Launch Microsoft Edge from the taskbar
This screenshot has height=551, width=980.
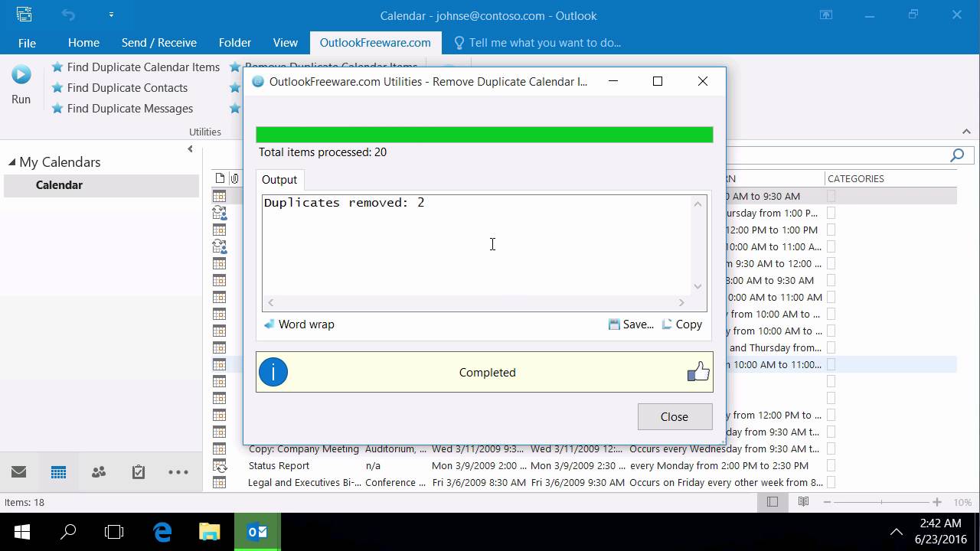click(x=162, y=531)
